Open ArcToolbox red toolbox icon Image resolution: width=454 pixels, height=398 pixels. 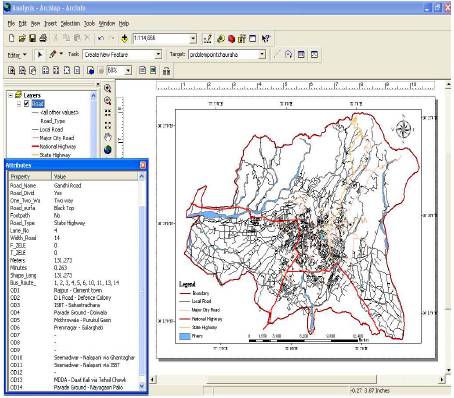[x=231, y=39]
